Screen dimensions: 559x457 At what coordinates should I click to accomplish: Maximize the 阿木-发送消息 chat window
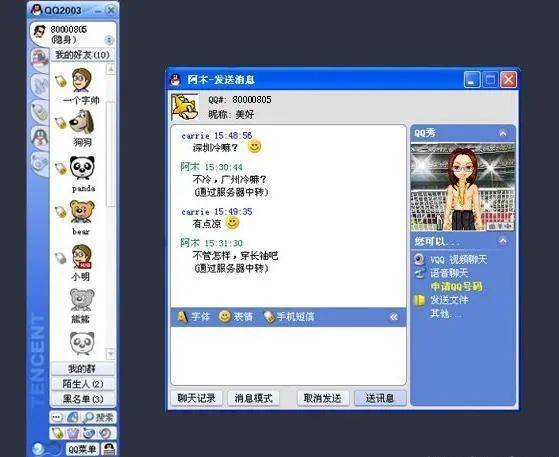coord(490,79)
